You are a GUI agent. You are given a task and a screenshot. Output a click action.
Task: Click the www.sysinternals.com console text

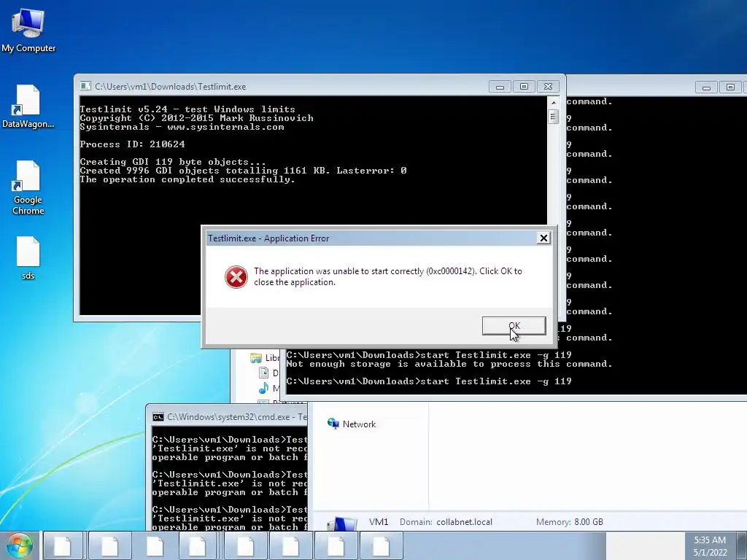[225, 127]
